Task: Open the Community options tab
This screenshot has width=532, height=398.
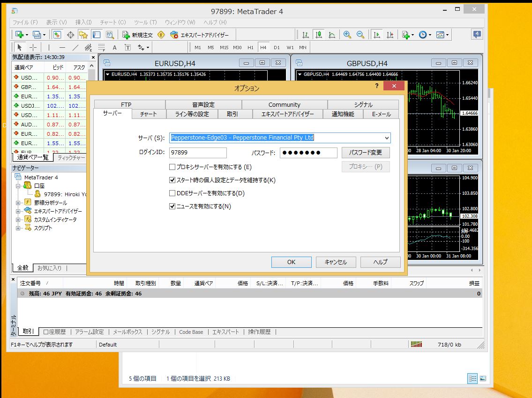Action: [x=285, y=104]
